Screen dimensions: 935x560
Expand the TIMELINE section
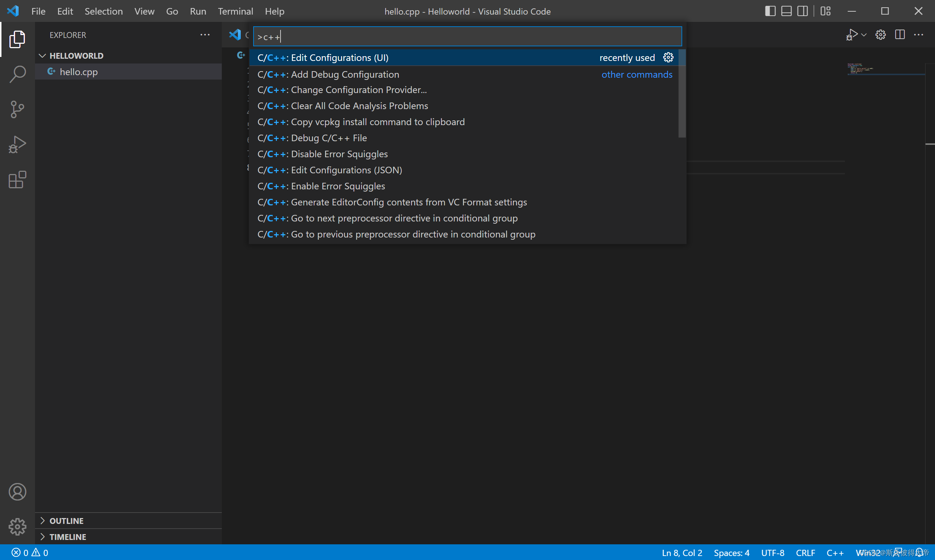128,537
